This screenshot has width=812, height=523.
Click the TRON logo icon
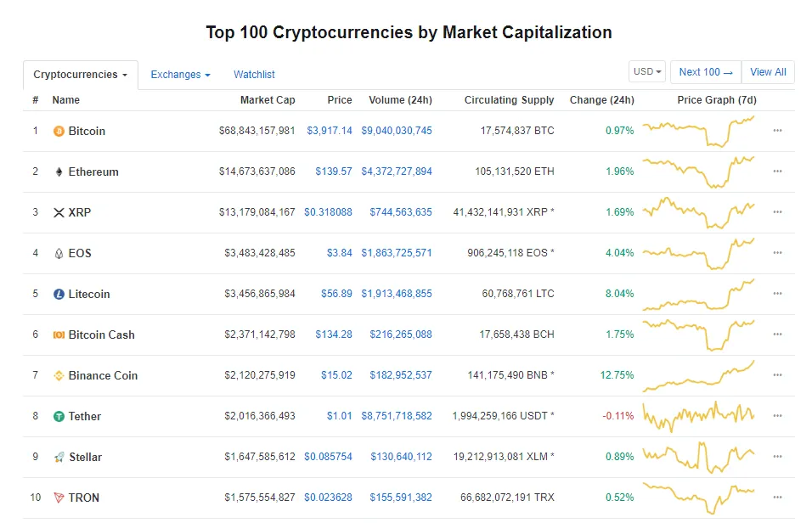tap(59, 498)
